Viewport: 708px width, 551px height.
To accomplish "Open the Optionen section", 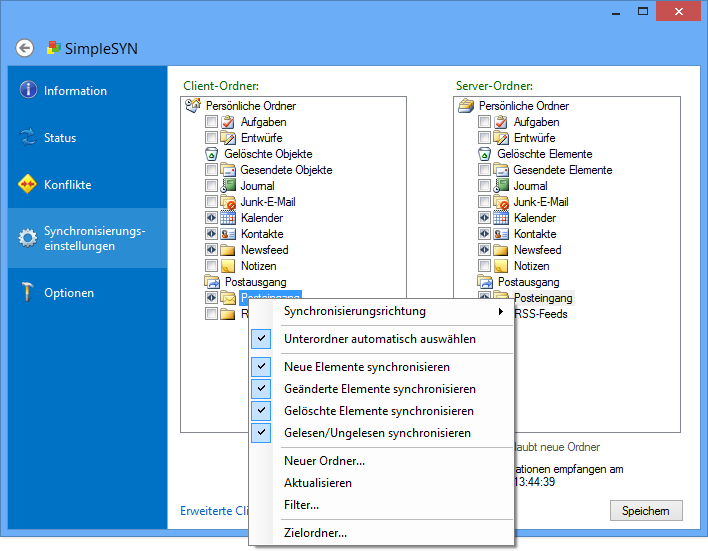I will [88, 292].
